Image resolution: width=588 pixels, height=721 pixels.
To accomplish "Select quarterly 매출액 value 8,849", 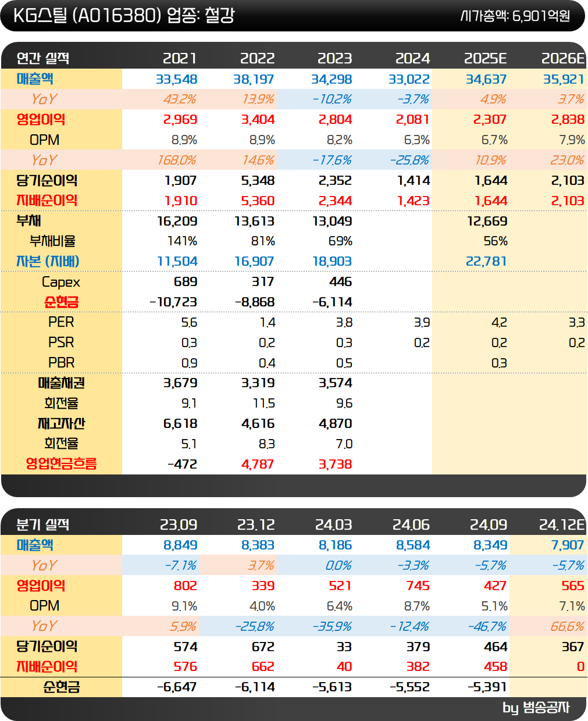I will [x=180, y=545].
